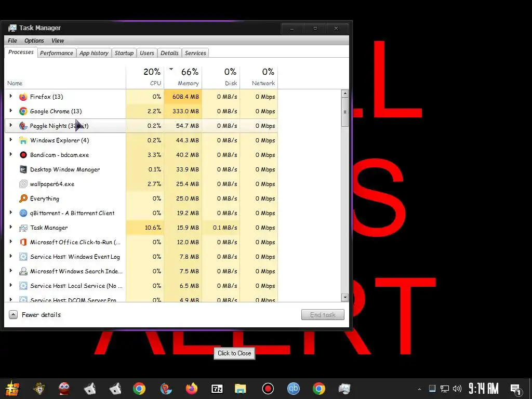The height and width of the screenshot is (399, 532).
Task: Expand the Task Manager process group
Action: [x=11, y=228]
